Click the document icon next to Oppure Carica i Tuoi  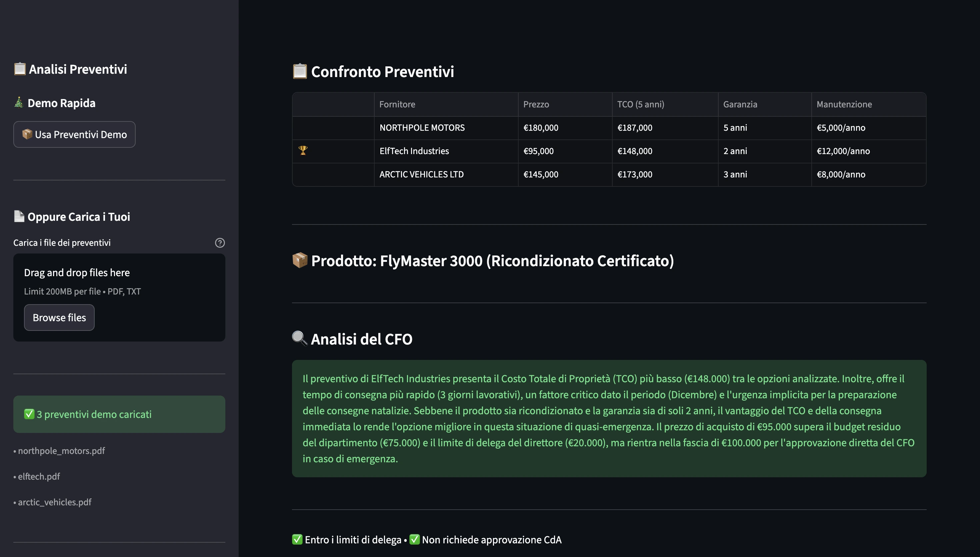click(x=18, y=216)
